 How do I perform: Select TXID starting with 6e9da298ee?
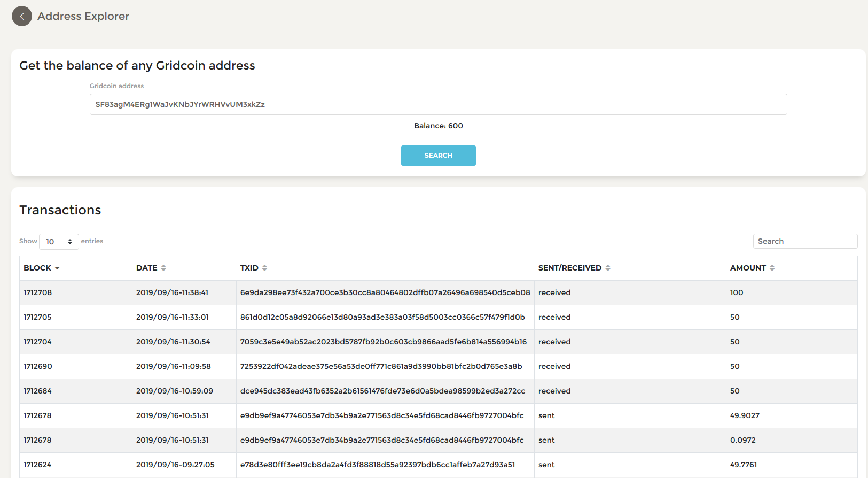[x=385, y=292]
